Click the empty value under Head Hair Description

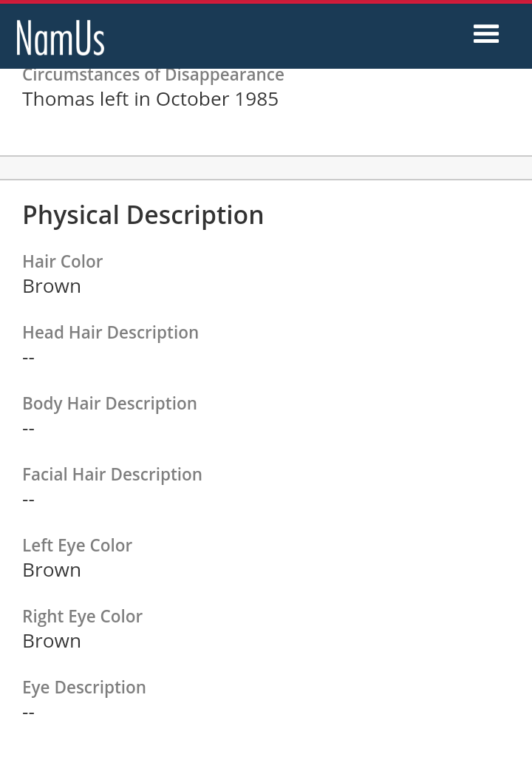[29, 357]
